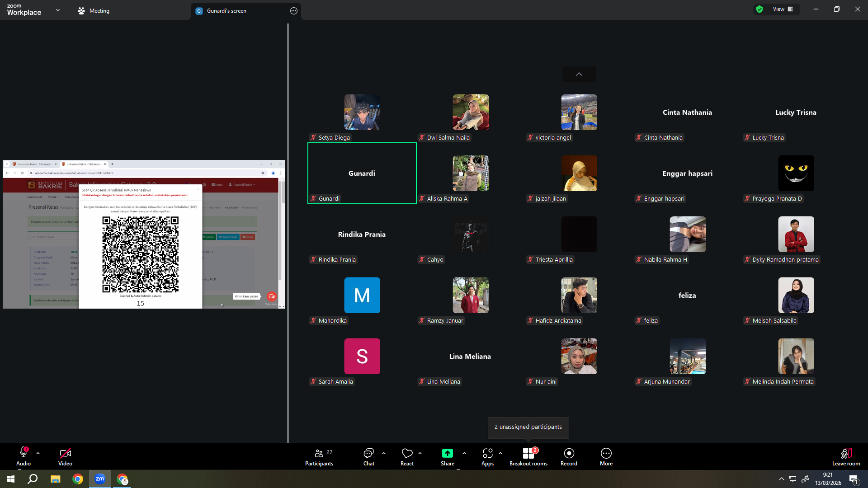This screenshot has height=488, width=868.
Task: Open second Chrome profile taskbar icon
Action: [123, 479]
